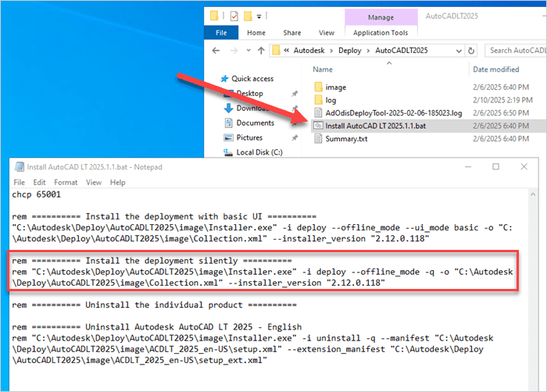Click the 'Install the deployment silently' line

click(152, 261)
